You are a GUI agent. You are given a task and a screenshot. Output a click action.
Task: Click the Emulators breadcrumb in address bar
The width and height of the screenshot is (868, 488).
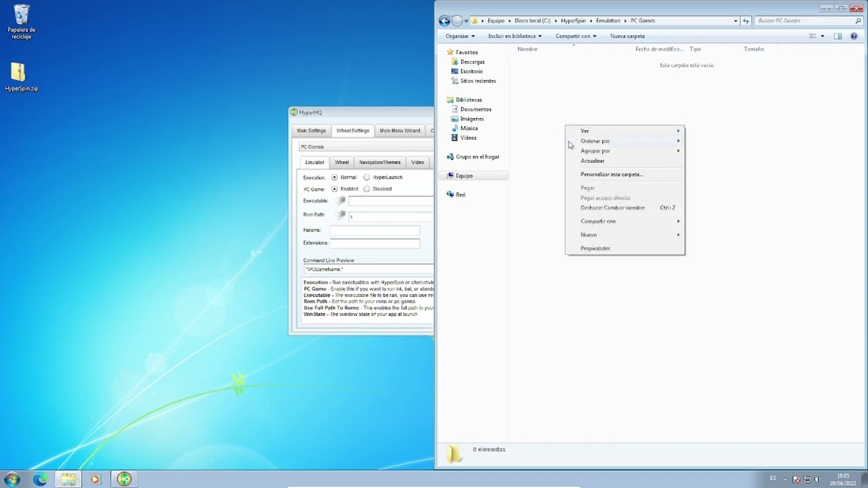608,21
